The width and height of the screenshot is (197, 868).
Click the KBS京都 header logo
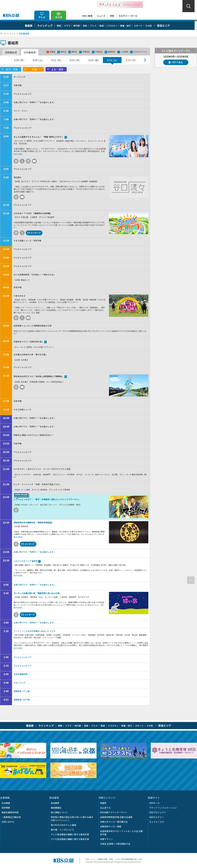11,15
